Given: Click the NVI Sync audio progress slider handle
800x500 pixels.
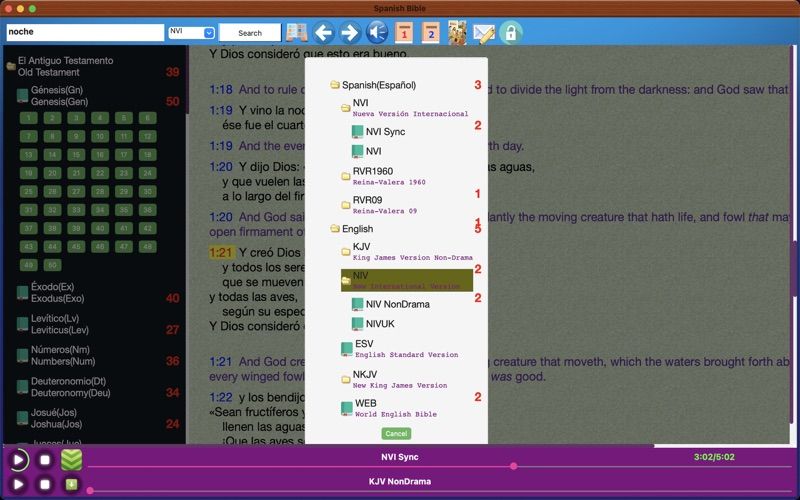Looking at the screenshot, I should (x=514, y=466).
